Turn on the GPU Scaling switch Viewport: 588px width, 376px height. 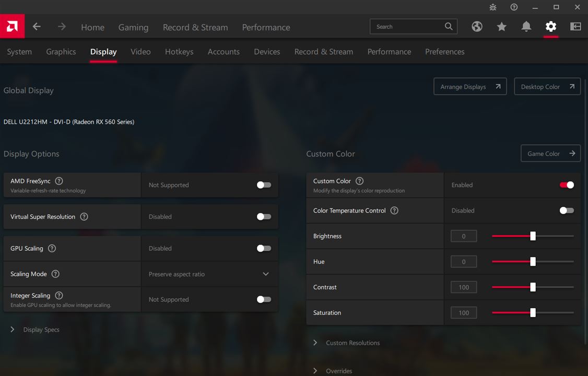pyautogui.click(x=264, y=249)
